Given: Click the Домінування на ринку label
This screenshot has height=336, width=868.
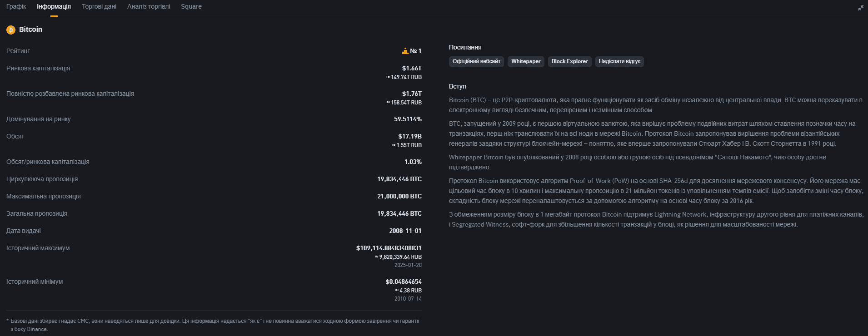Looking at the screenshot, I should pos(39,119).
